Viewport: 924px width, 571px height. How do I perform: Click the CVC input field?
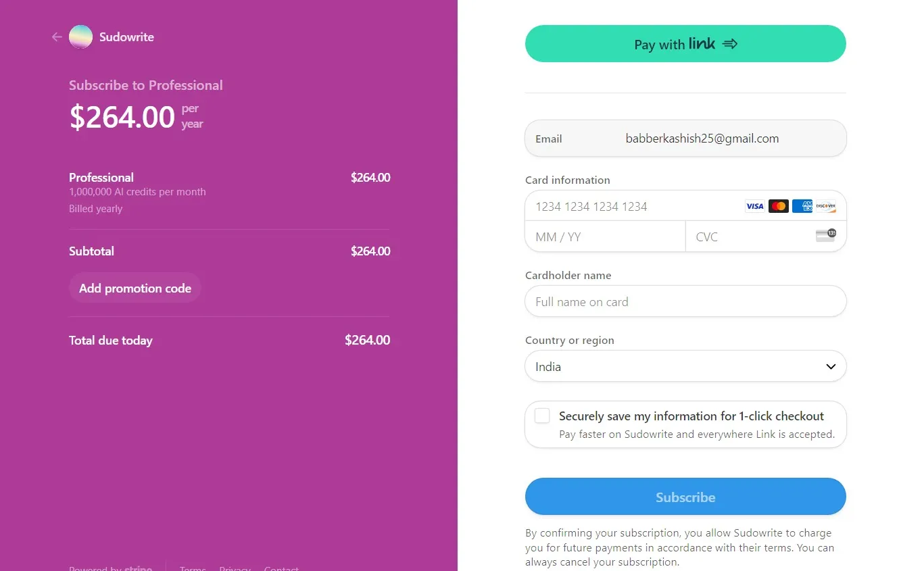pos(747,237)
